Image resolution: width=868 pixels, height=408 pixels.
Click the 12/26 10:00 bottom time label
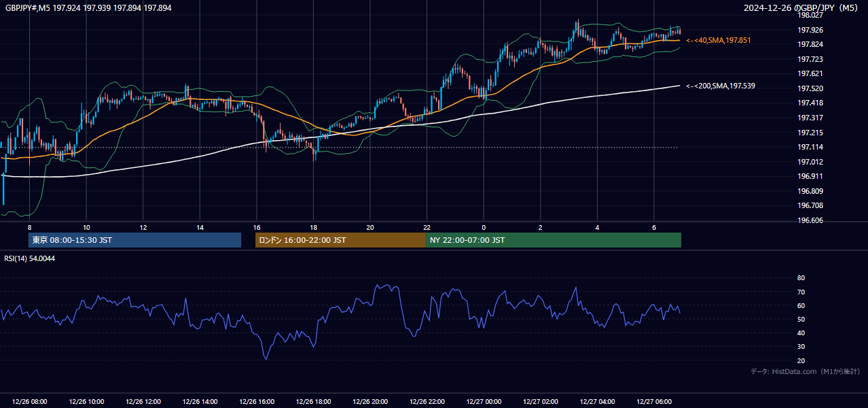(x=86, y=402)
